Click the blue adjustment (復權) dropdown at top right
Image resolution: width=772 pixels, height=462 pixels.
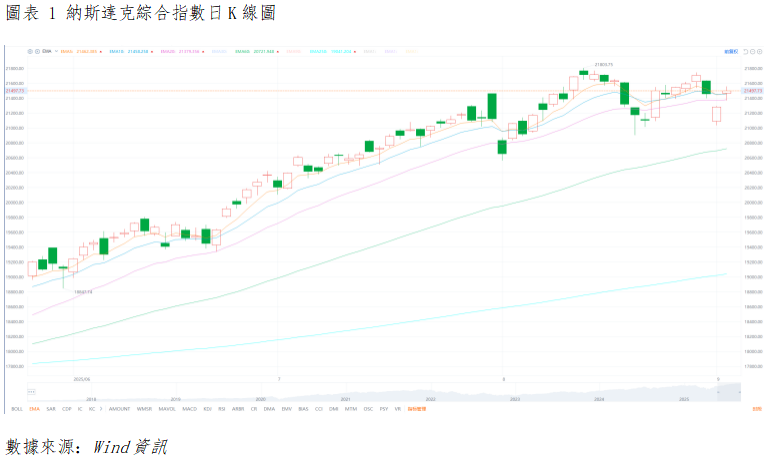click(731, 51)
